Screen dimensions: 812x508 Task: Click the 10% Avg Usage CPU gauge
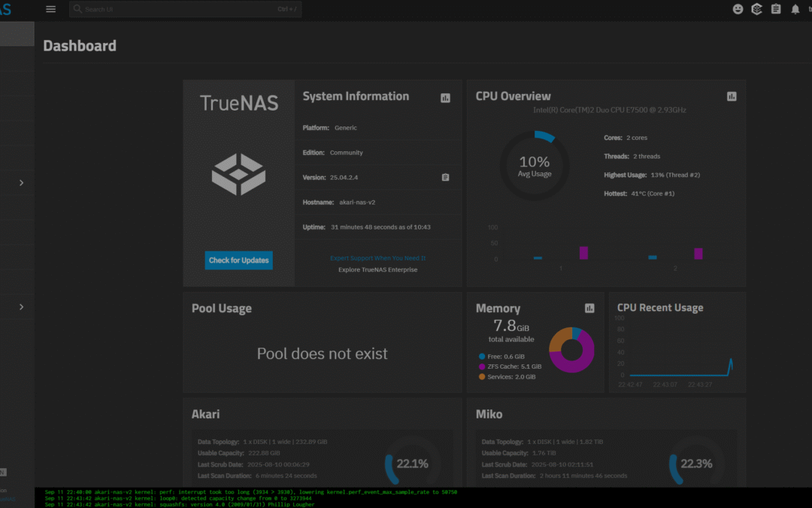pos(535,166)
